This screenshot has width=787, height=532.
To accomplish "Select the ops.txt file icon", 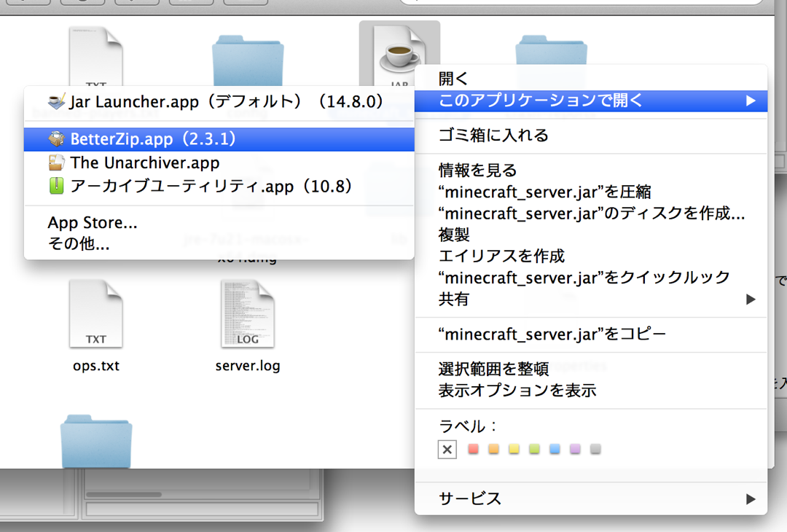I will (x=96, y=313).
